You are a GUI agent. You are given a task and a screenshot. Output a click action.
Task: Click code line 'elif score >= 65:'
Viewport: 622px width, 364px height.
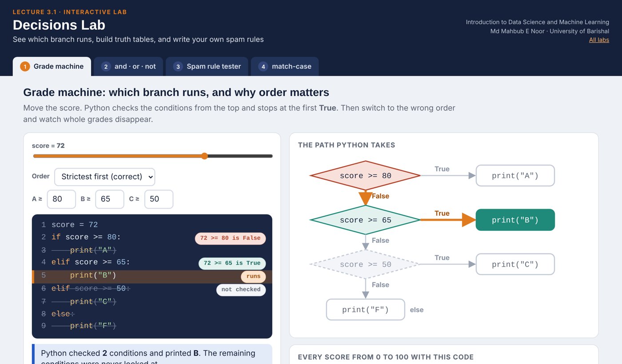pos(91,262)
